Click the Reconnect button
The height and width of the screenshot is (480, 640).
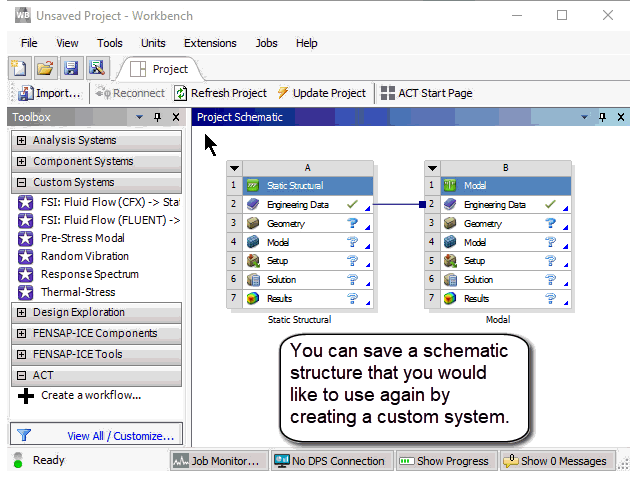coord(130,93)
